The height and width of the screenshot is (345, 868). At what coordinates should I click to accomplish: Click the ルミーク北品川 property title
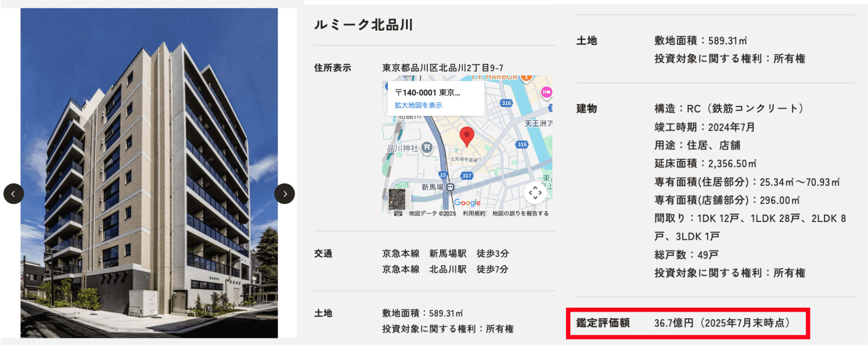coord(363,25)
